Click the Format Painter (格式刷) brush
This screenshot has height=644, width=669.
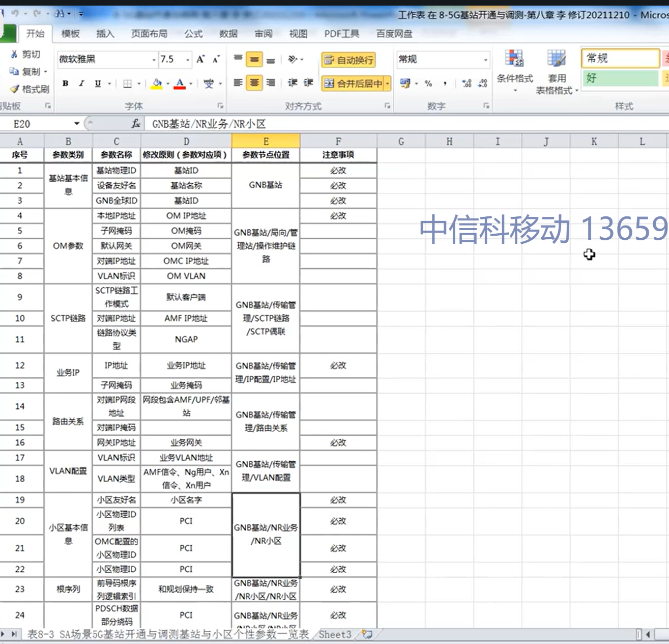15,89
